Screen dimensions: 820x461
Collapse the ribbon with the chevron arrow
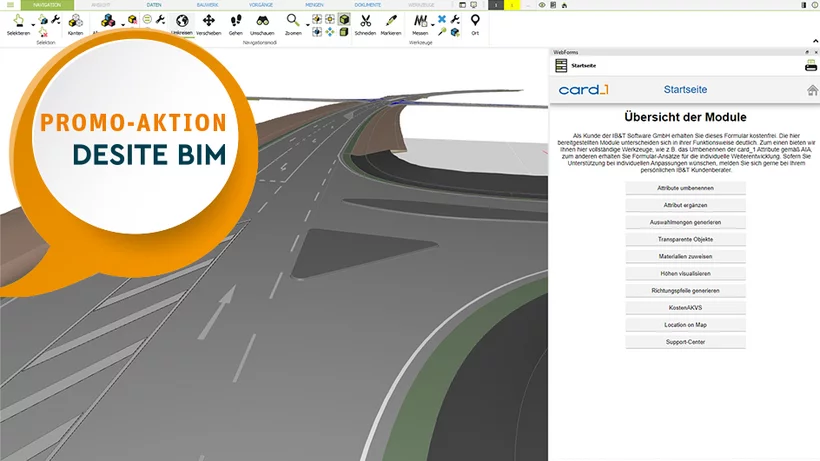pyautogui.click(x=815, y=41)
